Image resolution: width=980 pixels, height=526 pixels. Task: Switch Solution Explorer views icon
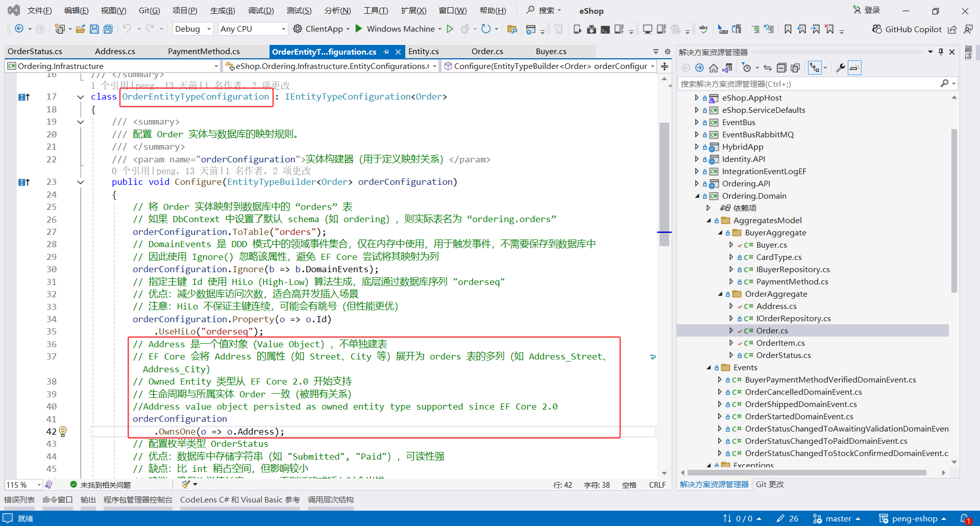727,67
